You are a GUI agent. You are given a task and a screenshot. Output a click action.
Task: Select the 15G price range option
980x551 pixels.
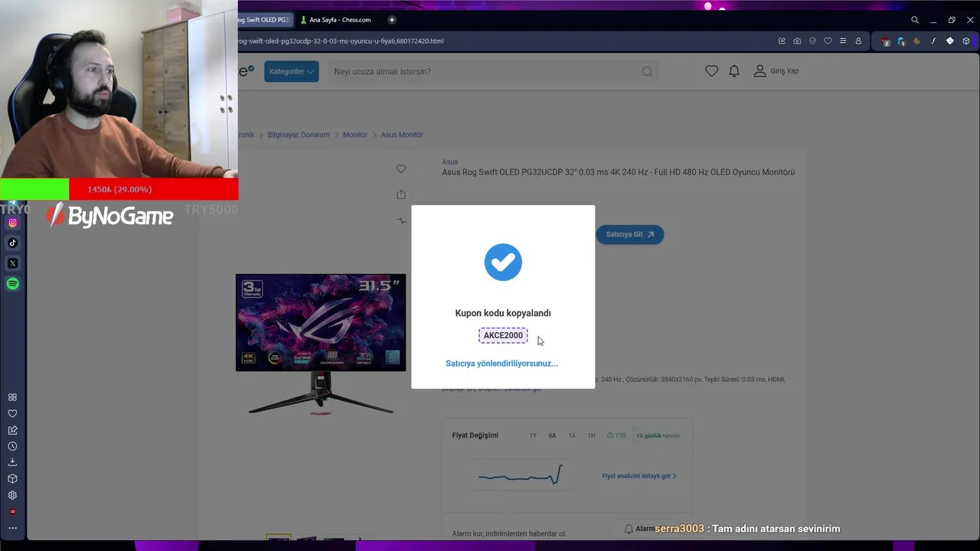616,435
